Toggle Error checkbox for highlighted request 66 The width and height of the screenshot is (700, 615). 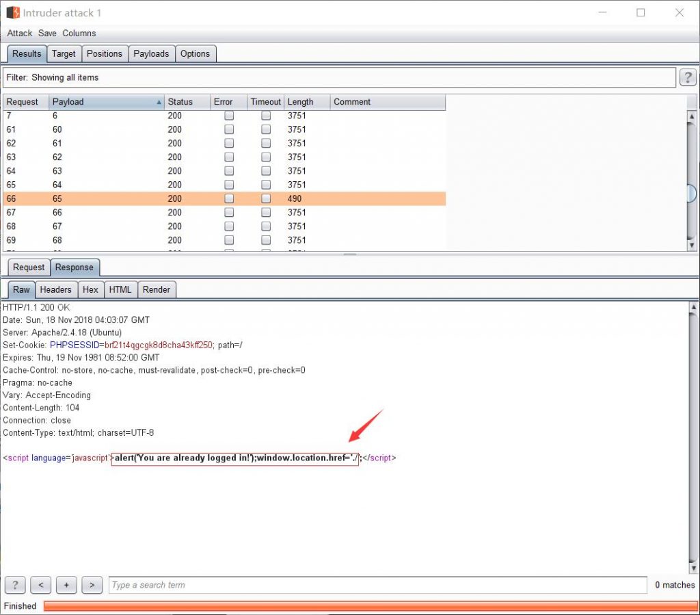(x=229, y=199)
